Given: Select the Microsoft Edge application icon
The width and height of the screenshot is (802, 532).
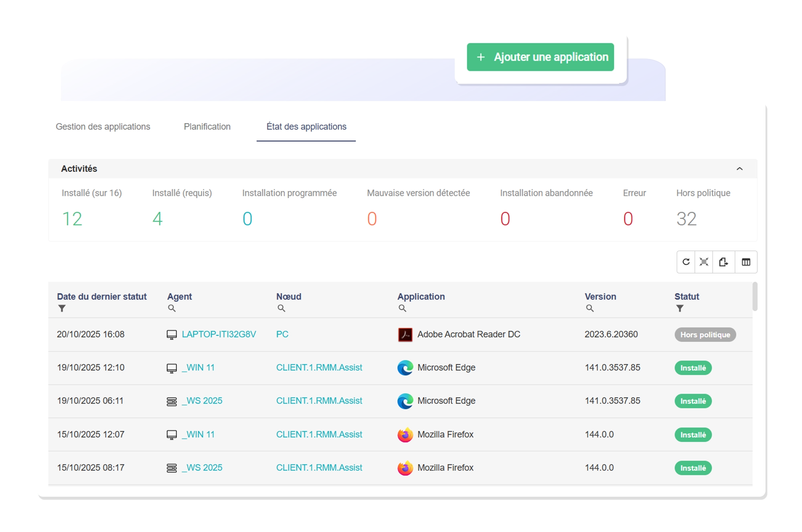Looking at the screenshot, I should 405,367.
